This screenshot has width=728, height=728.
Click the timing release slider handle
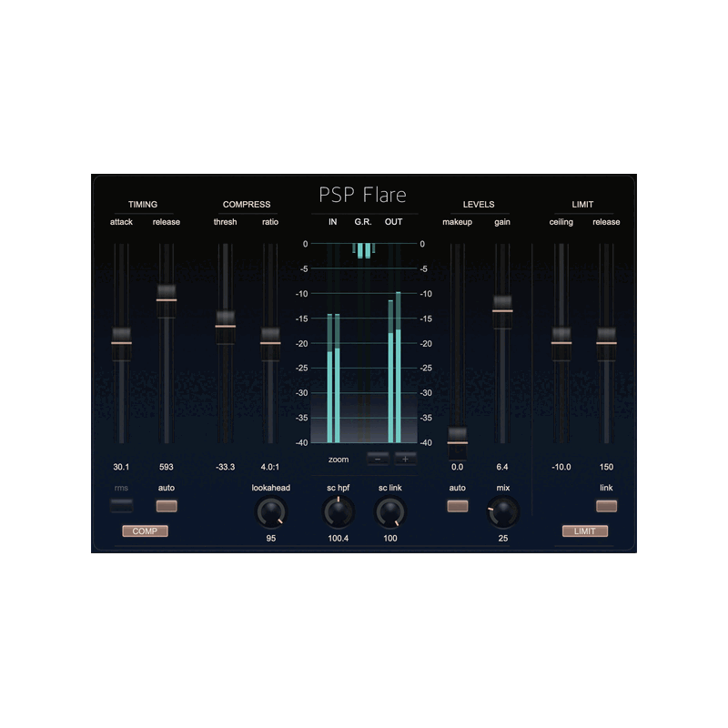coord(167,300)
